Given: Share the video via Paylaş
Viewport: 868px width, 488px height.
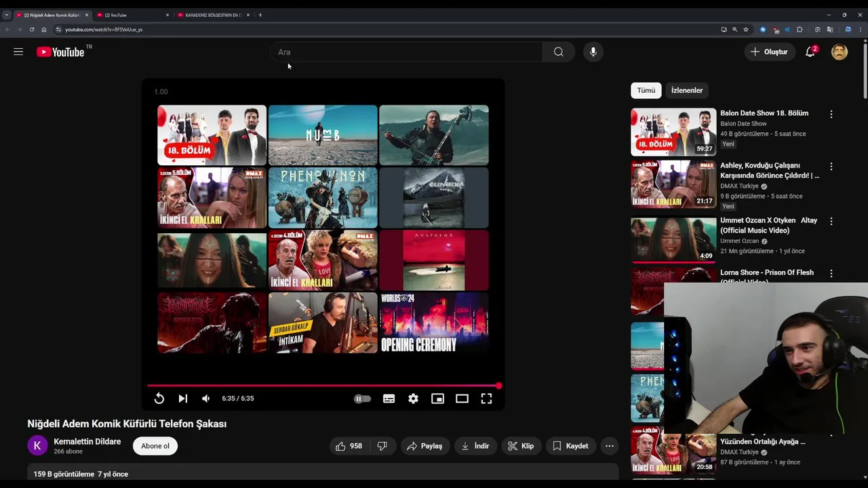Looking at the screenshot, I should [x=425, y=446].
